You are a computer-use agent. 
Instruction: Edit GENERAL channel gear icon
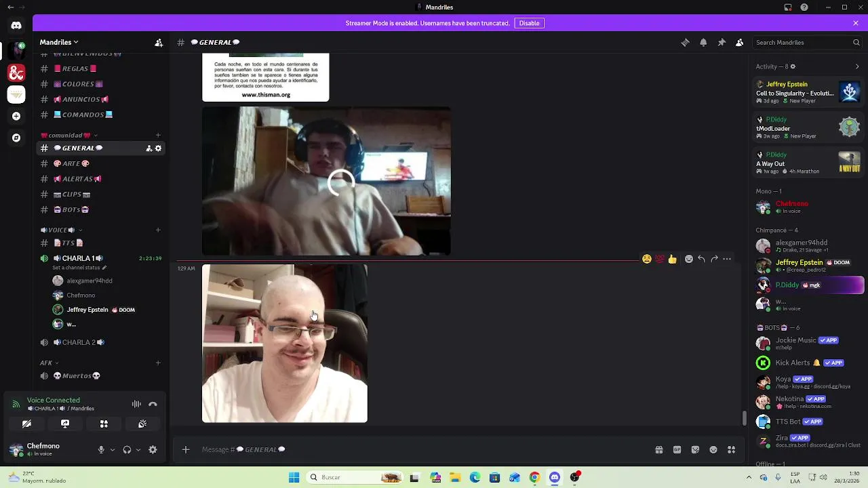tap(158, 148)
